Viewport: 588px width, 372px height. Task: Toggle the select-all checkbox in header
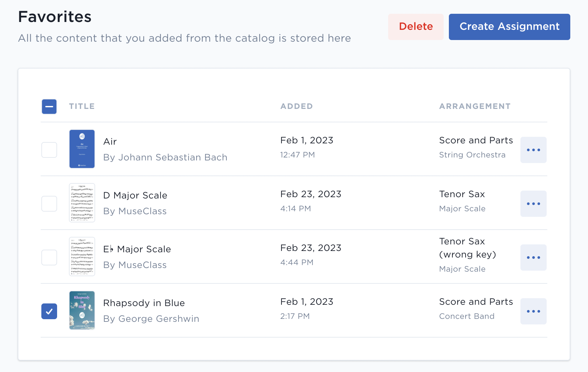[49, 106]
